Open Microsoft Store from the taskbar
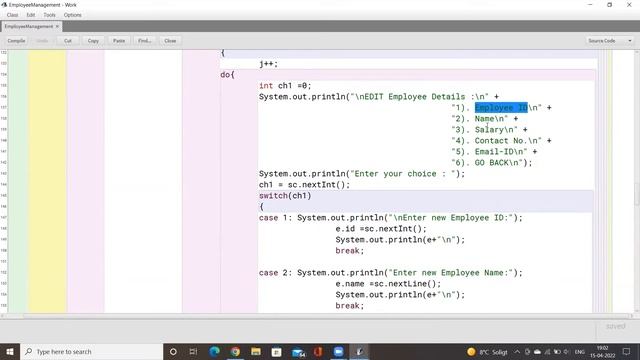Screen dimensions: 640x360 click(x=276, y=351)
